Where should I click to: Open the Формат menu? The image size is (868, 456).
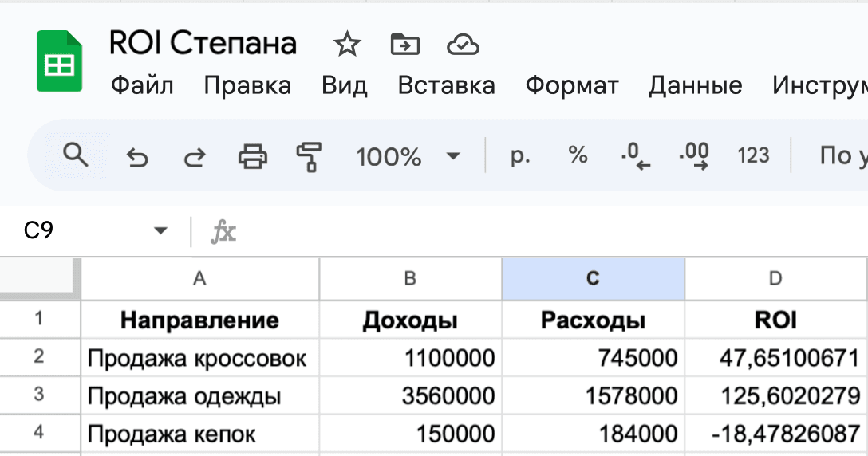click(572, 86)
